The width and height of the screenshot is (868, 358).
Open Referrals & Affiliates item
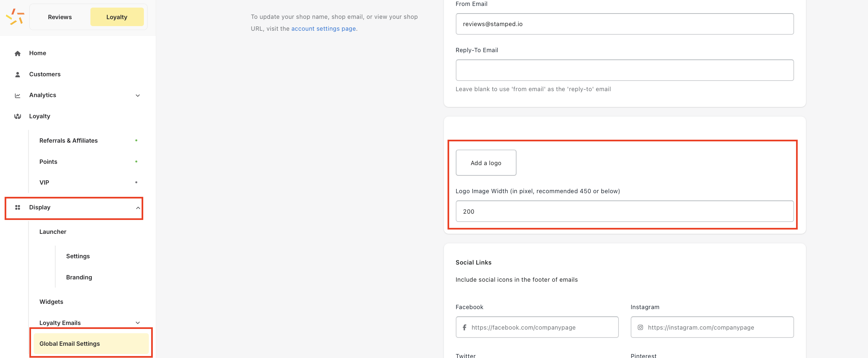click(68, 141)
